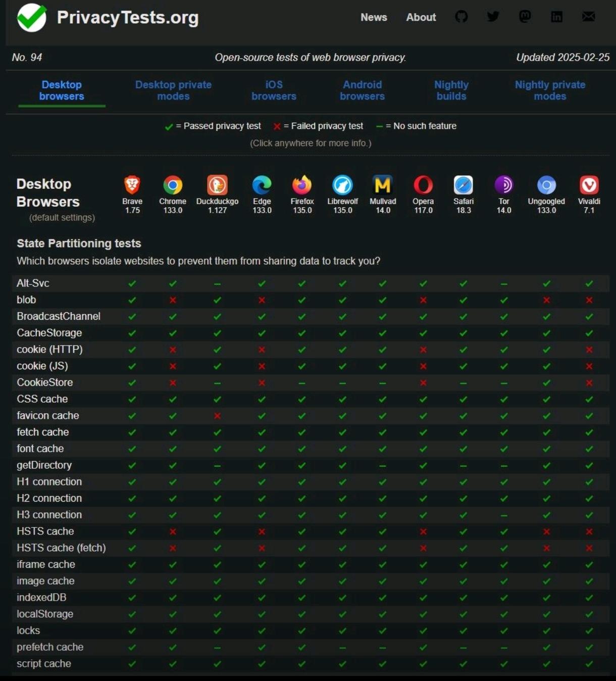The height and width of the screenshot is (681, 616).
Task: Select the Safari browser icon
Action: pos(464,185)
